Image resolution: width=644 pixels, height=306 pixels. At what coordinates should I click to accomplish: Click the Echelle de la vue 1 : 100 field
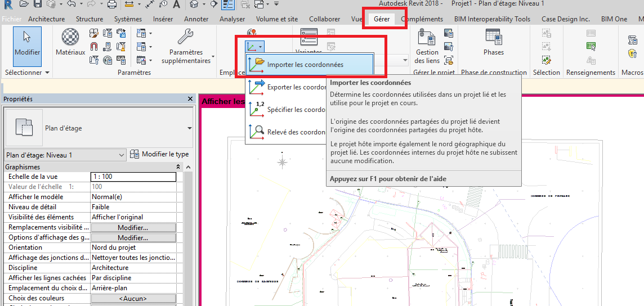click(133, 177)
